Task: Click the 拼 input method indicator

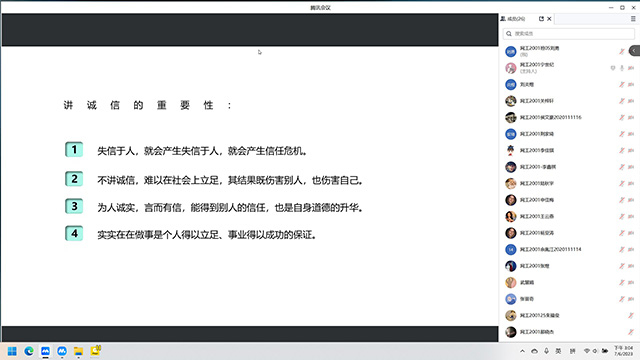Action: pos(573,351)
